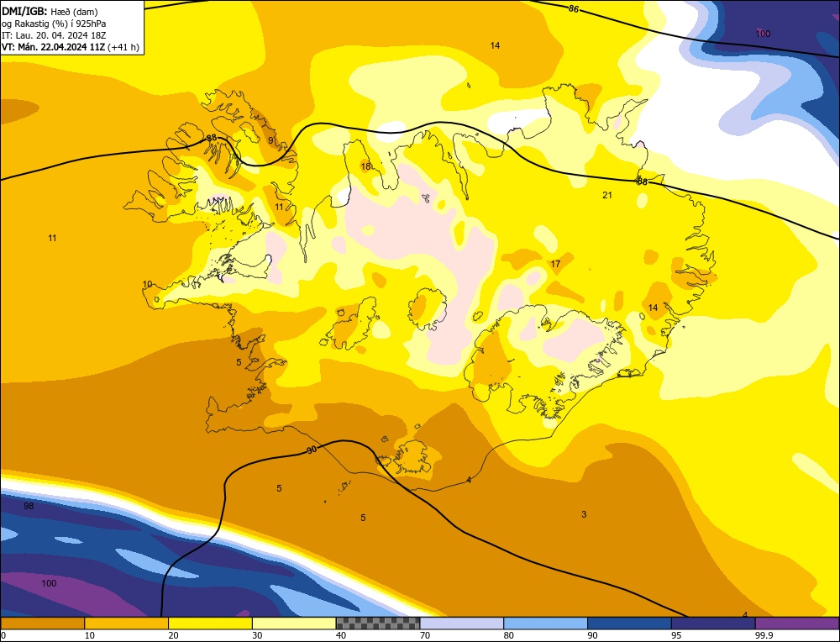This screenshot has height=642, width=840.
Task: Click the '86' contour label at top
Action: coord(574,8)
